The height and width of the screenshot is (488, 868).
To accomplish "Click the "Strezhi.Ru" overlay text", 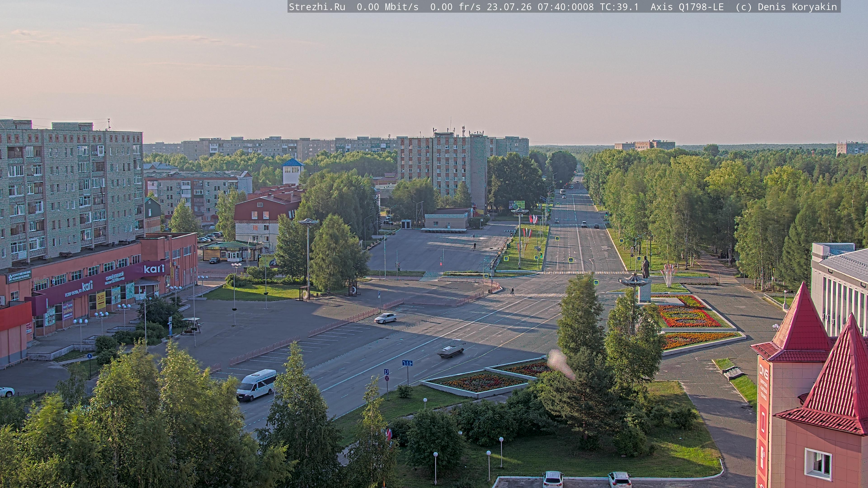I will tap(317, 7).
